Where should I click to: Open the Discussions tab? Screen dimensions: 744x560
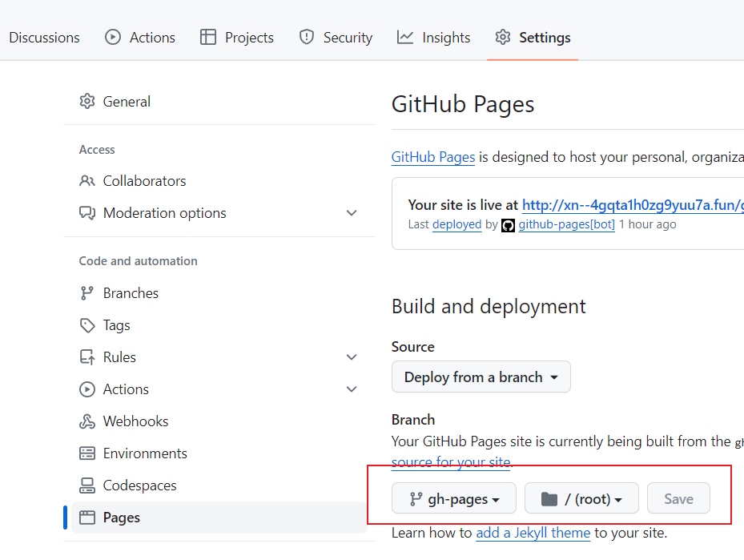[x=44, y=38]
